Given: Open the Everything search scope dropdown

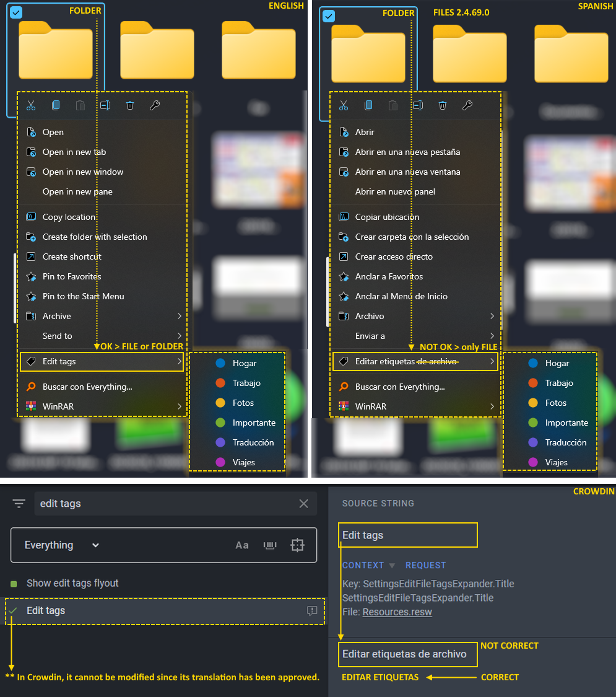Looking at the screenshot, I should (59, 545).
